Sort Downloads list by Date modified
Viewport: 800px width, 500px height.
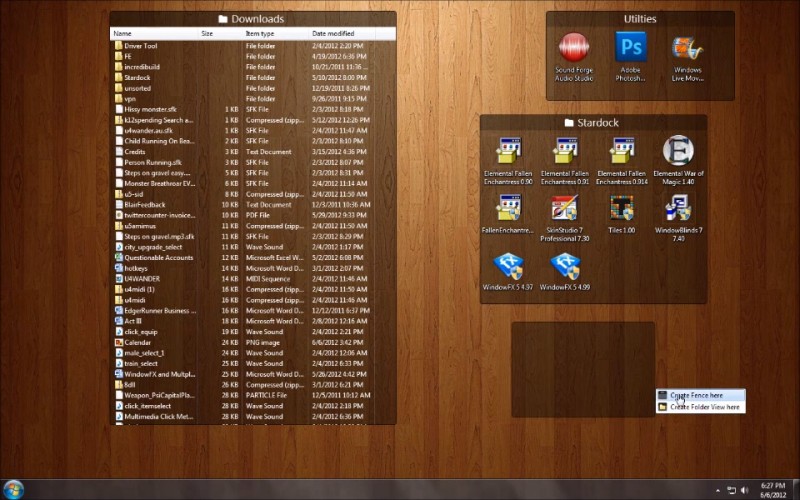(342, 34)
